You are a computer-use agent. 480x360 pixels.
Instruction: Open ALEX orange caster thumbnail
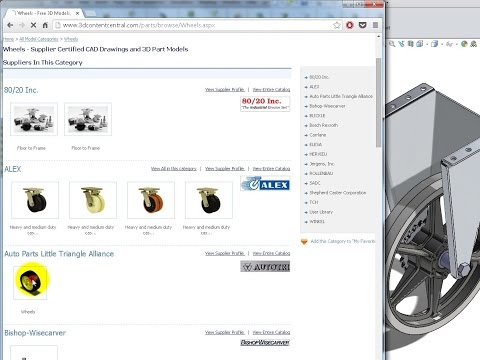[x=151, y=200]
